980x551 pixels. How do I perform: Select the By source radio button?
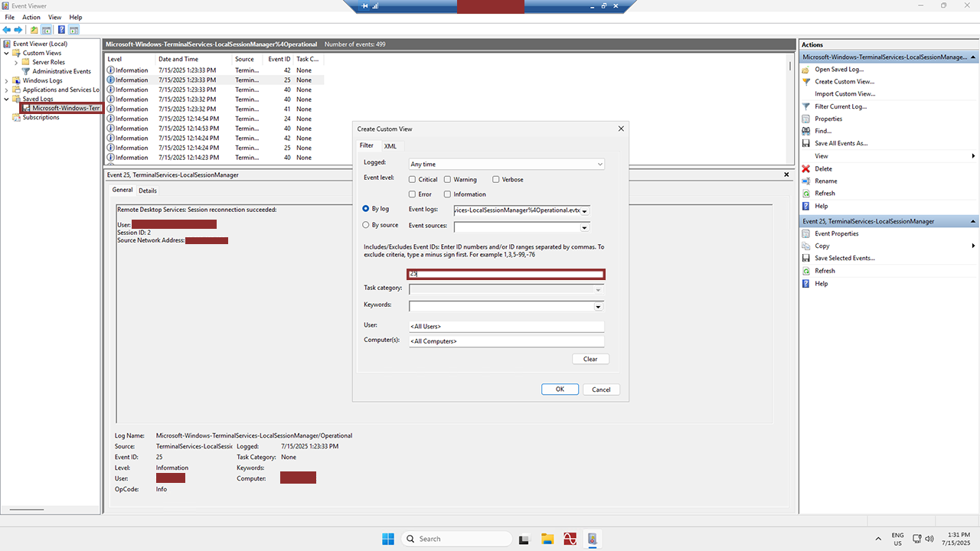click(x=365, y=225)
